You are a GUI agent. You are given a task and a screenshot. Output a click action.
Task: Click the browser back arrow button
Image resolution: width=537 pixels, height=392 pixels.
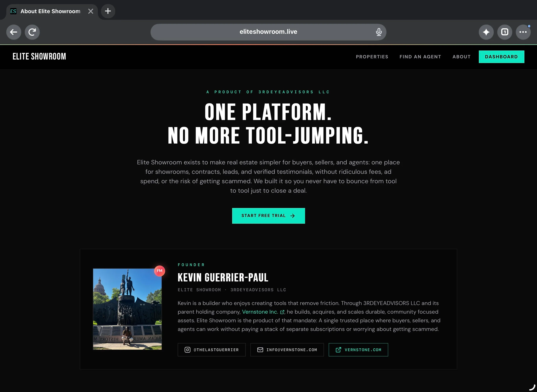[x=14, y=32]
